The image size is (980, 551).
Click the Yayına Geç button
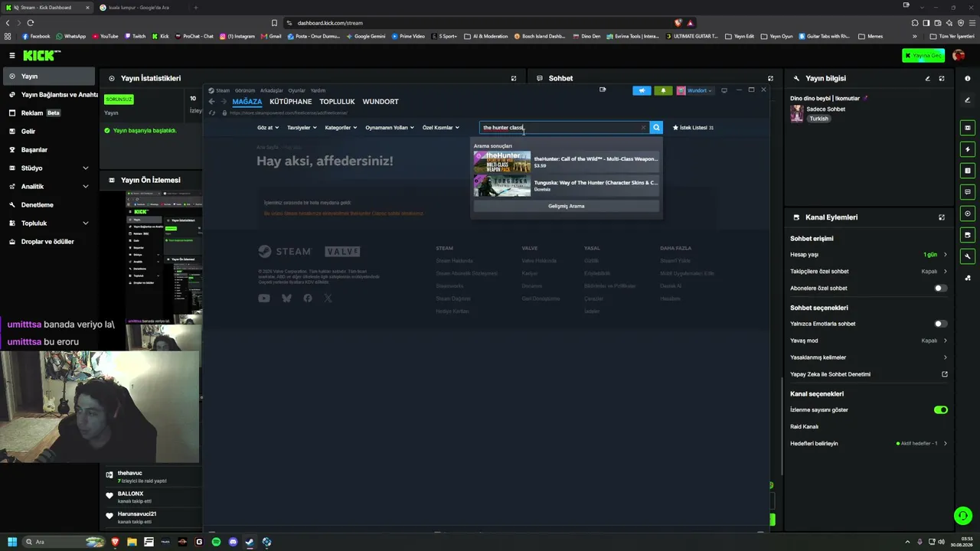(923, 55)
